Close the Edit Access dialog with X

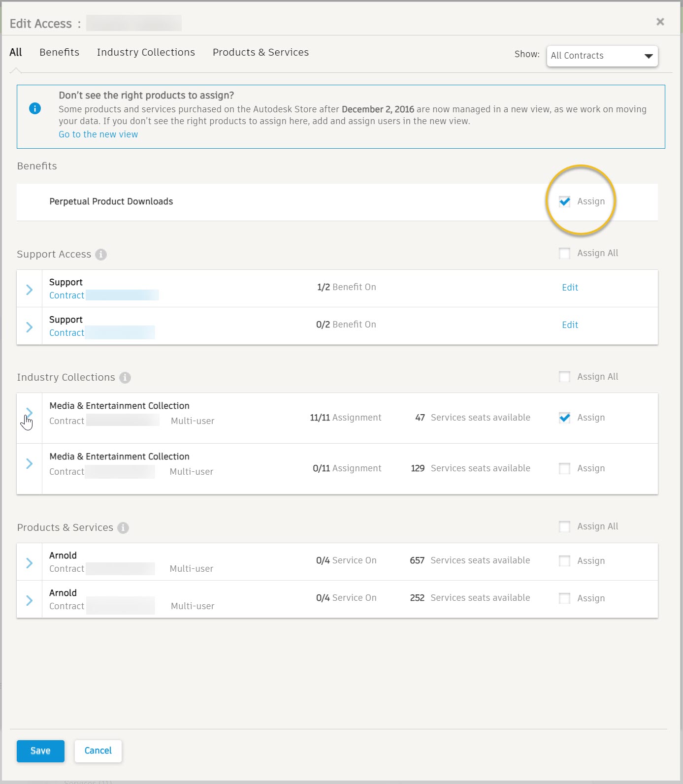pos(660,22)
